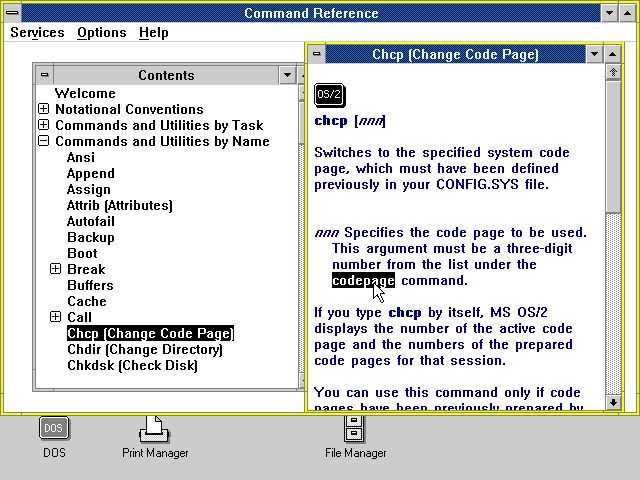Expand the Call entry's plus box
The width and height of the screenshot is (640, 480).
tap(55, 317)
